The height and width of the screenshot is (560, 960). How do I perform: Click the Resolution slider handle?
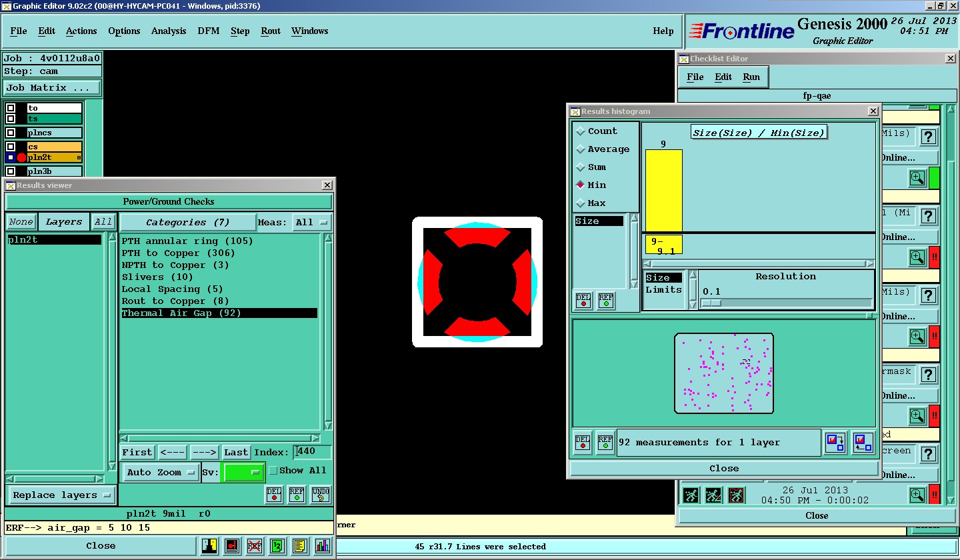click(x=711, y=303)
